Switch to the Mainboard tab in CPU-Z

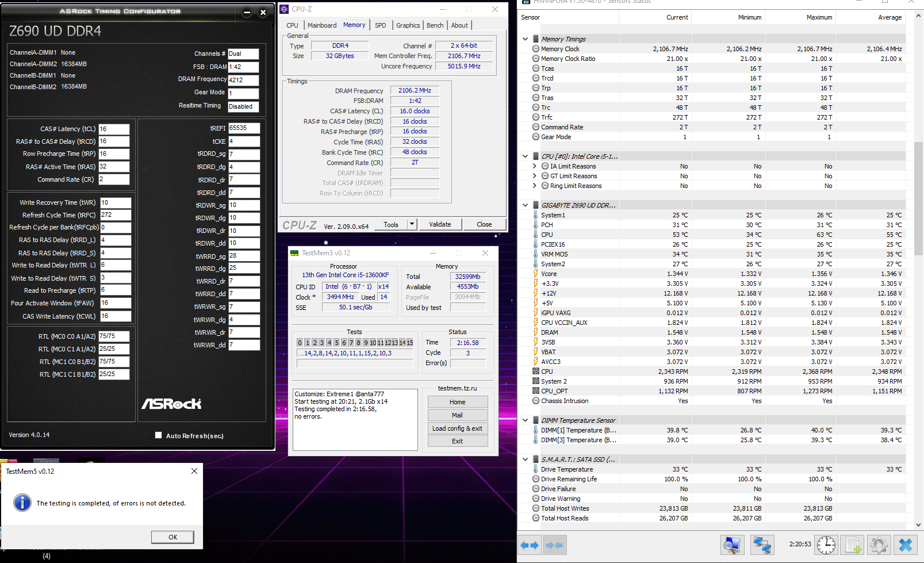(322, 25)
